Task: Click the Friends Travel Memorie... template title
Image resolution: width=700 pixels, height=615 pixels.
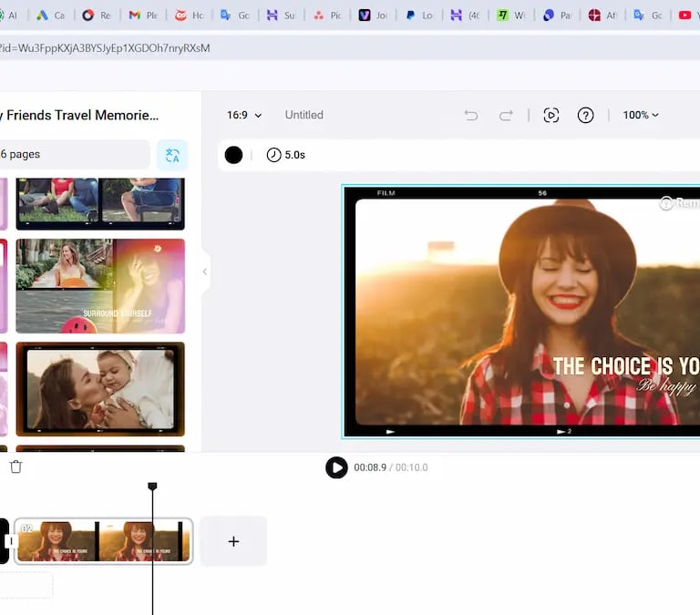Action: (x=79, y=115)
